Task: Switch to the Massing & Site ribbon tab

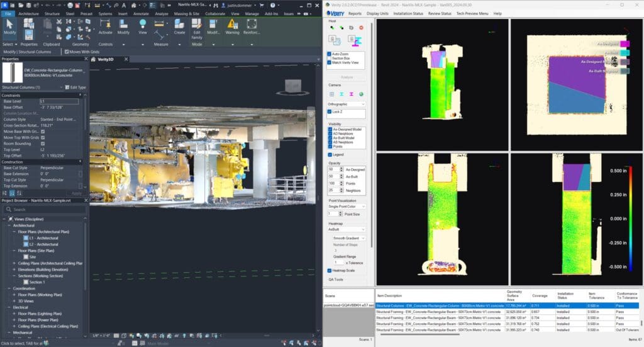Action: pos(186,13)
